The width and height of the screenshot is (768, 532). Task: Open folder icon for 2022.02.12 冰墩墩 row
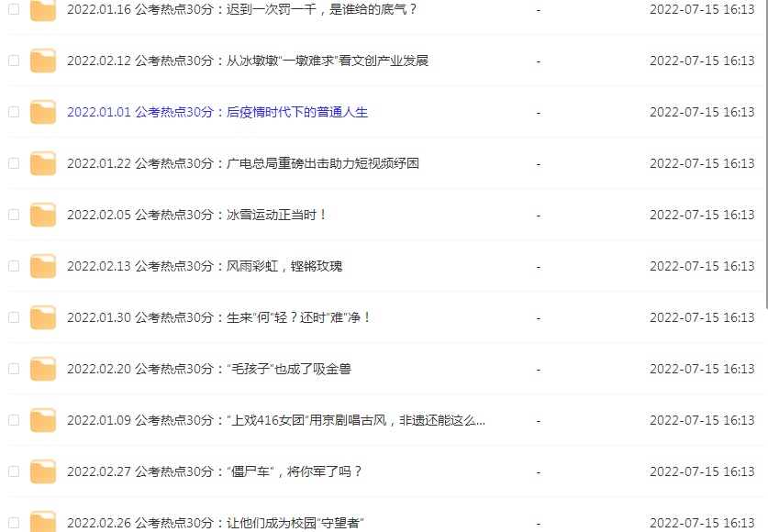pos(43,61)
